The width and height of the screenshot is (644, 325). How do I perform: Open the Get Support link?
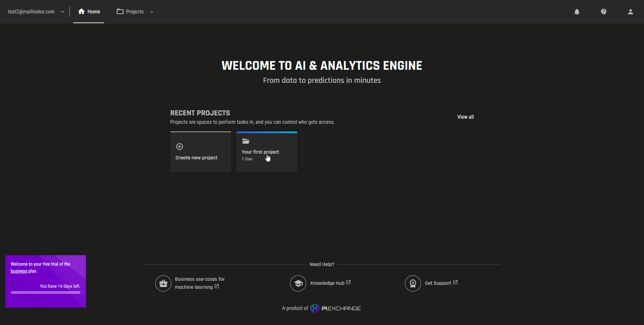tap(438, 283)
